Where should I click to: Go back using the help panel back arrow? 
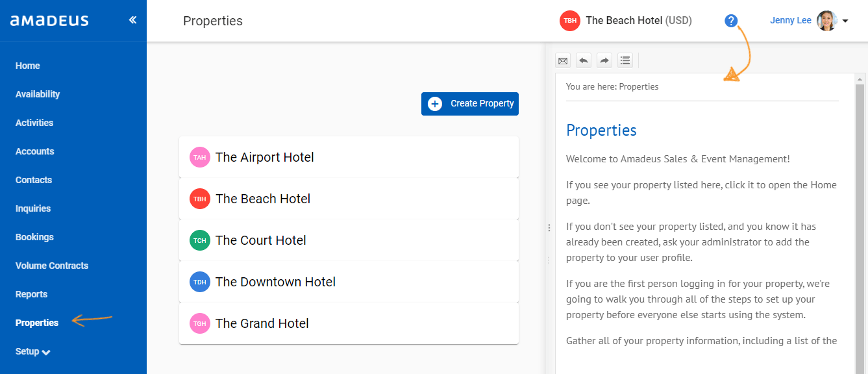584,60
